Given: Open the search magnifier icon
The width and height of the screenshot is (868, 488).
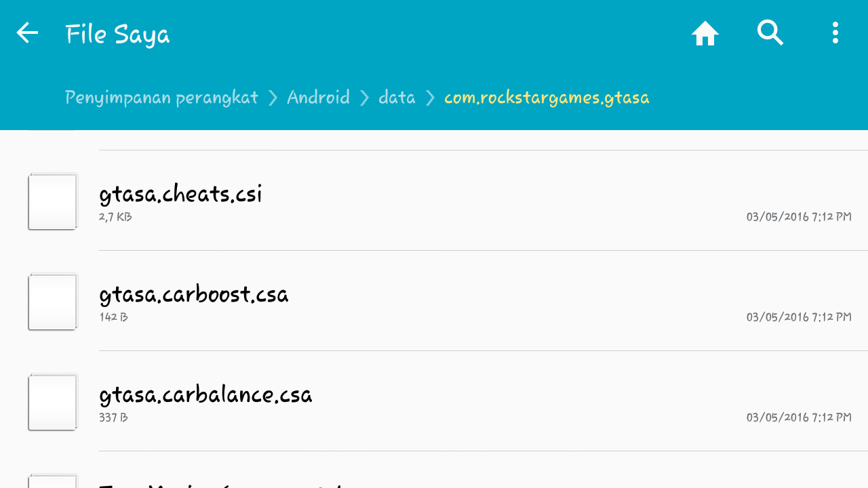Looking at the screenshot, I should (x=770, y=33).
